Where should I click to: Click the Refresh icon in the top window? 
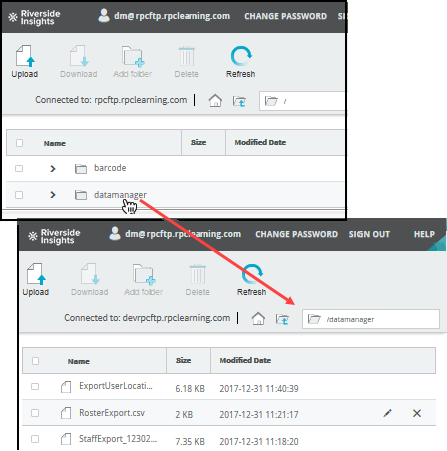click(241, 56)
